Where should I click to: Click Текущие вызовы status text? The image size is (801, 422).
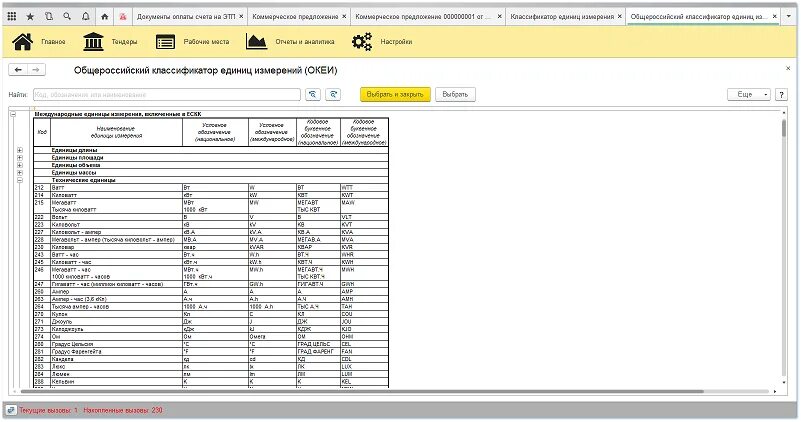(x=49, y=410)
